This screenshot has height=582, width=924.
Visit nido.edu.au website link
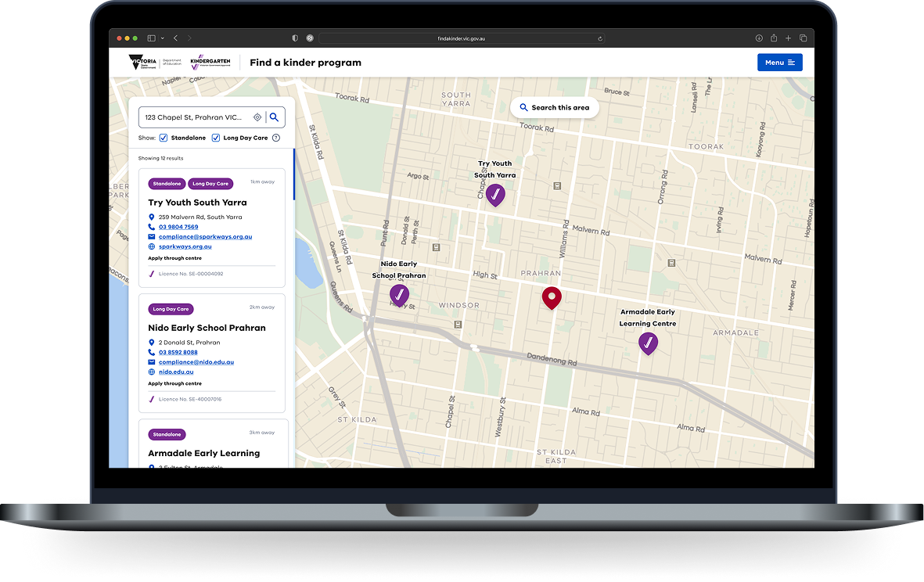175,372
